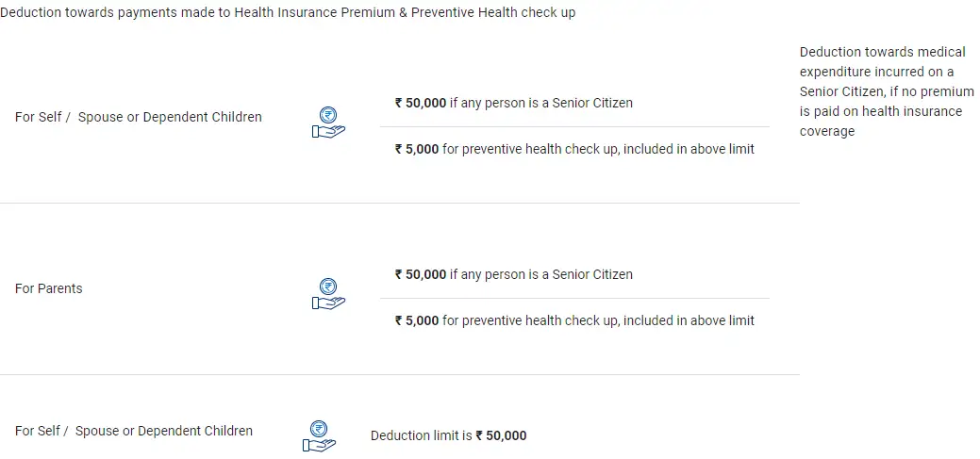This screenshot has height=459, width=980.
Task: Click bold ₹ 50,000 amount in first row
Action: pyautogui.click(x=421, y=103)
